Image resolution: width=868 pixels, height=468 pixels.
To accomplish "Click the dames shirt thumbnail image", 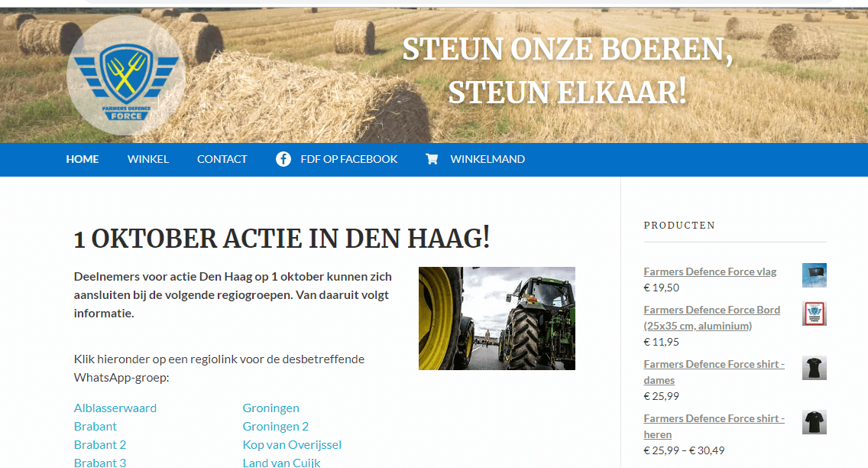I will [814, 368].
